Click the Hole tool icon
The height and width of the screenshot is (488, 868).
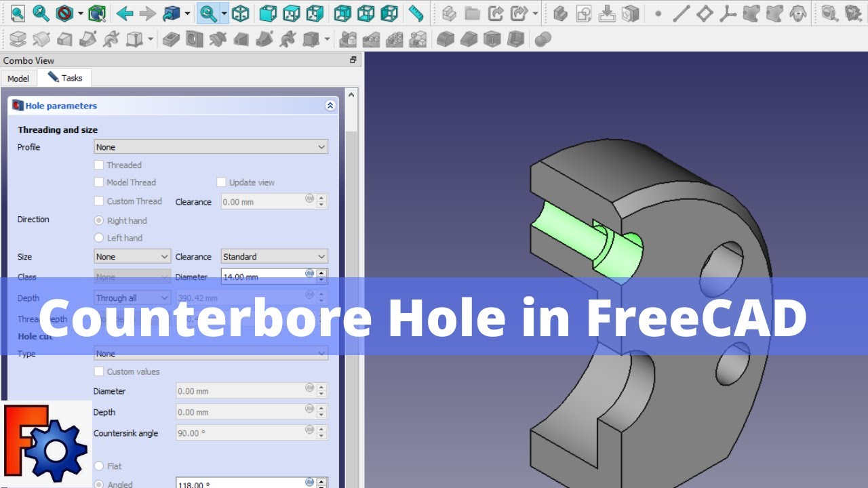click(195, 39)
